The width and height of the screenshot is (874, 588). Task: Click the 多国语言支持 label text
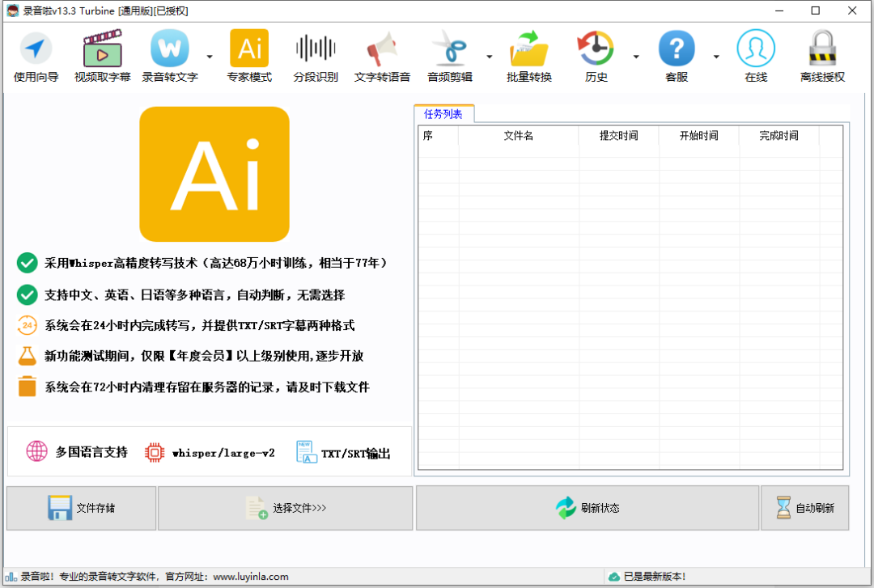tap(91, 452)
